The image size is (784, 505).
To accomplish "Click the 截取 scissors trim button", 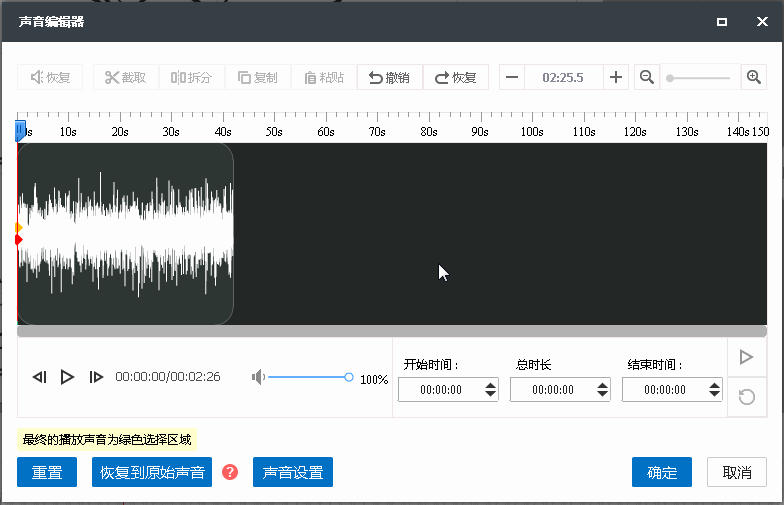I will (126, 78).
